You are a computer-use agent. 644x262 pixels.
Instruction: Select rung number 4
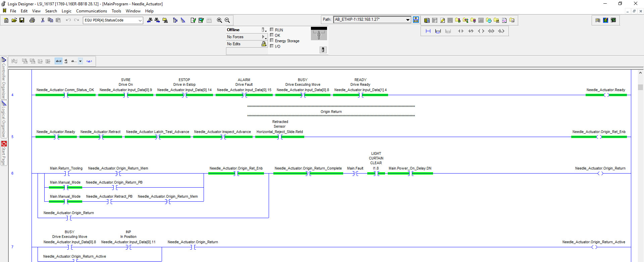pyautogui.click(x=12, y=95)
